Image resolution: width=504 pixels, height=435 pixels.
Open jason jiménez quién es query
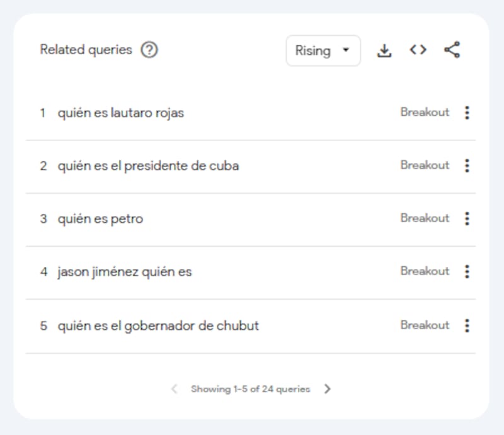click(125, 272)
